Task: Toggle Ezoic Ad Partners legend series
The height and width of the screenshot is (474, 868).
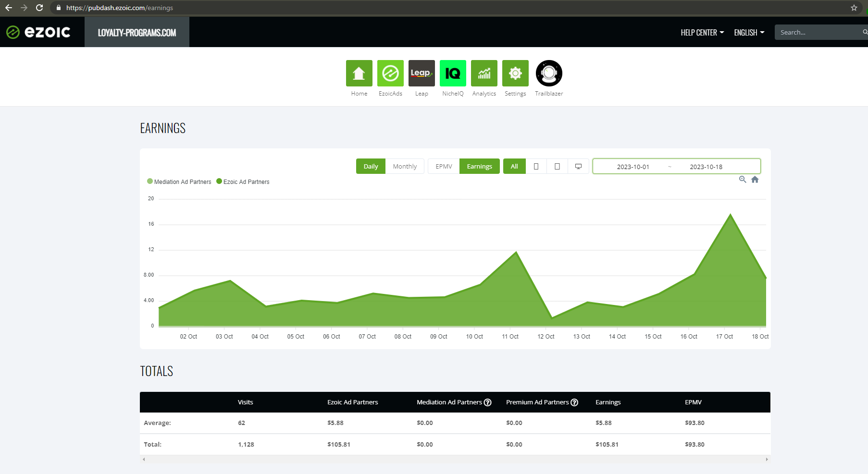Action: 243,182
